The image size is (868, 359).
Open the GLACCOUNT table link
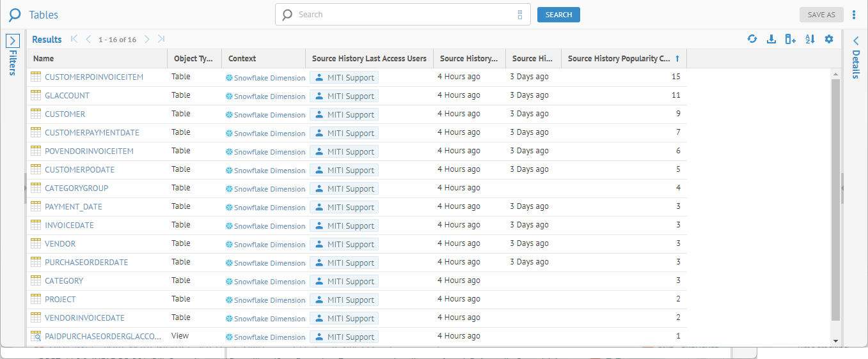pyautogui.click(x=67, y=96)
